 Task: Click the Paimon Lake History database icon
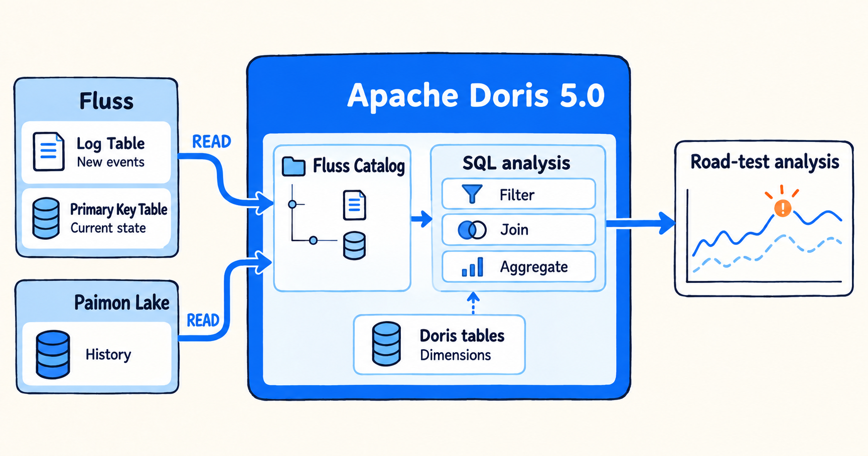click(53, 354)
